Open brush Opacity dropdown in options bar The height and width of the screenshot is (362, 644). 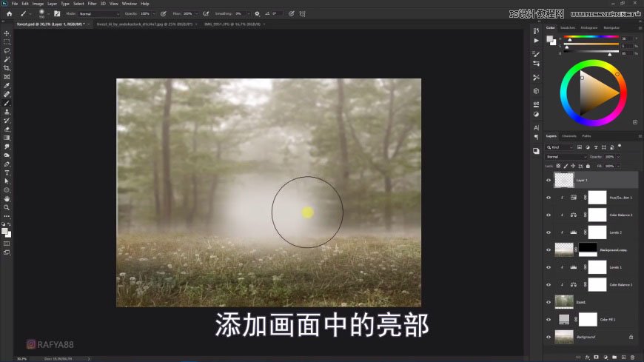[154, 13]
